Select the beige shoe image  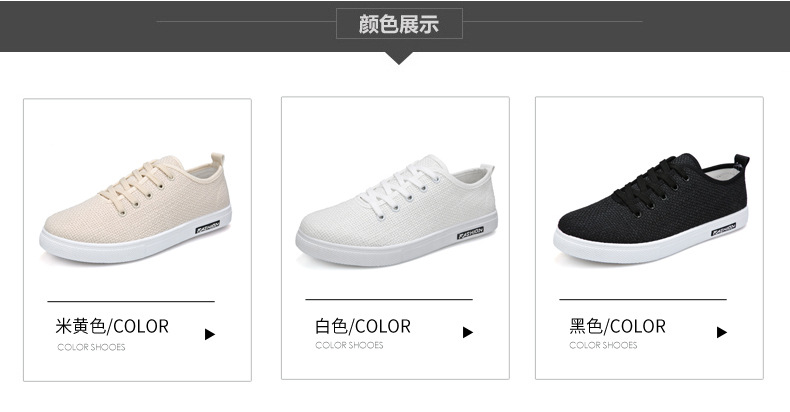click(x=136, y=208)
